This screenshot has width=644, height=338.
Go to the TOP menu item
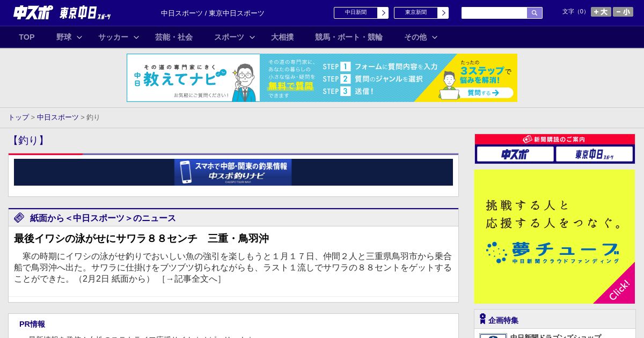(x=27, y=37)
